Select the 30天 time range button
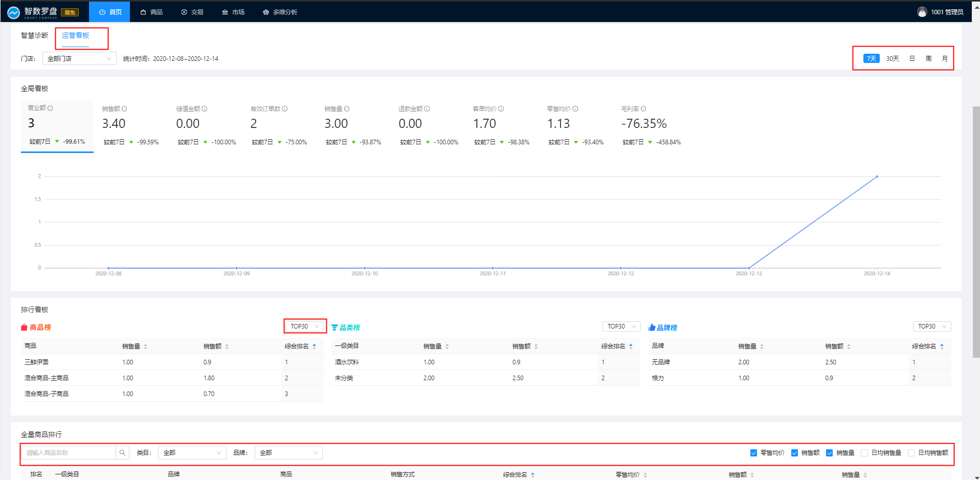 (x=893, y=59)
